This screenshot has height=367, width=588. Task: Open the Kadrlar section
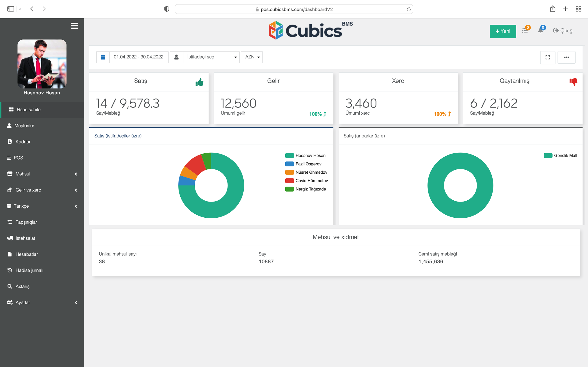pos(23,141)
